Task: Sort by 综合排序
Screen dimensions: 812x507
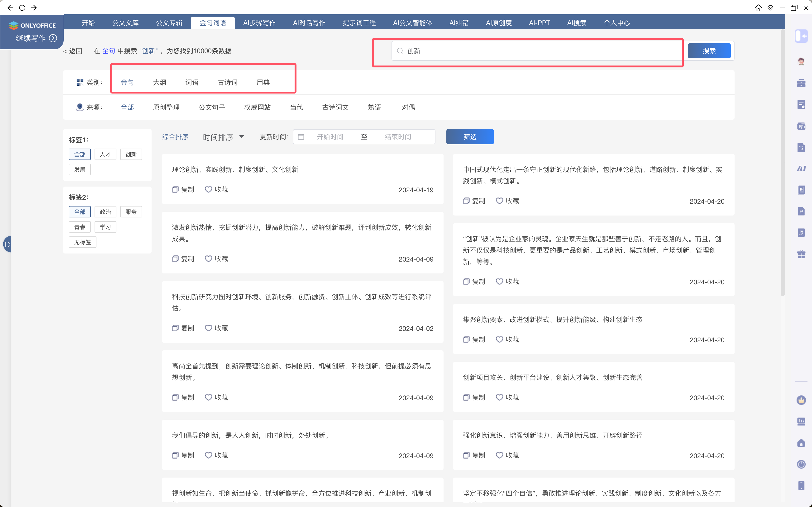Action: pos(175,137)
